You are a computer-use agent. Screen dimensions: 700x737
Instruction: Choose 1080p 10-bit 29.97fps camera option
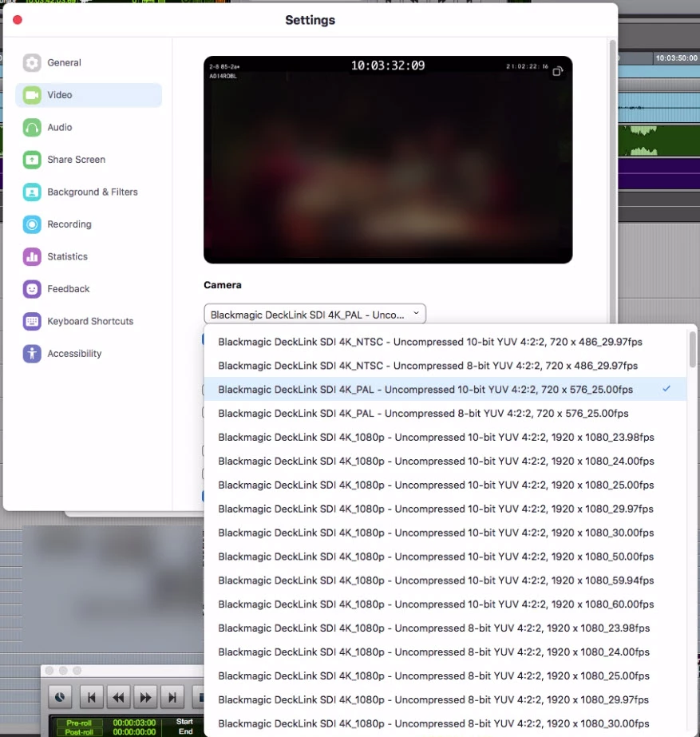click(445, 509)
